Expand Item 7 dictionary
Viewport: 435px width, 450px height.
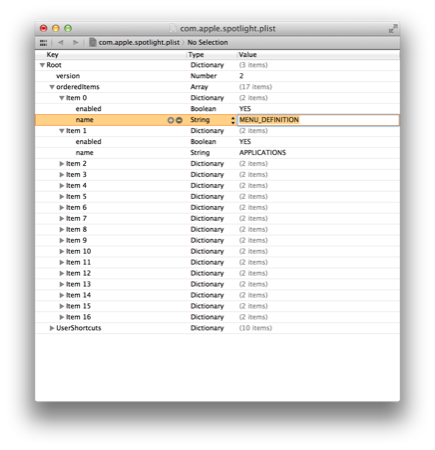(x=62, y=219)
